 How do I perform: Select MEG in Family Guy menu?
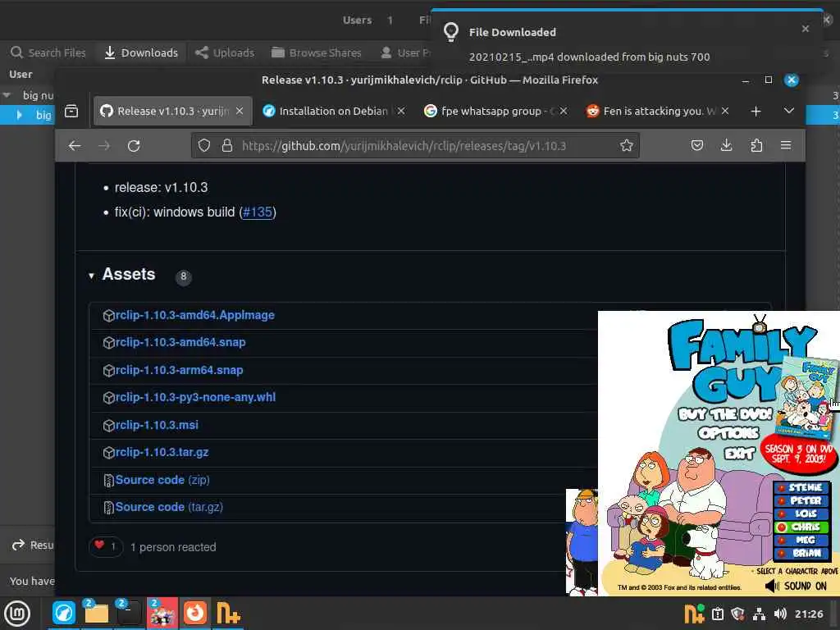[x=801, y=540]
